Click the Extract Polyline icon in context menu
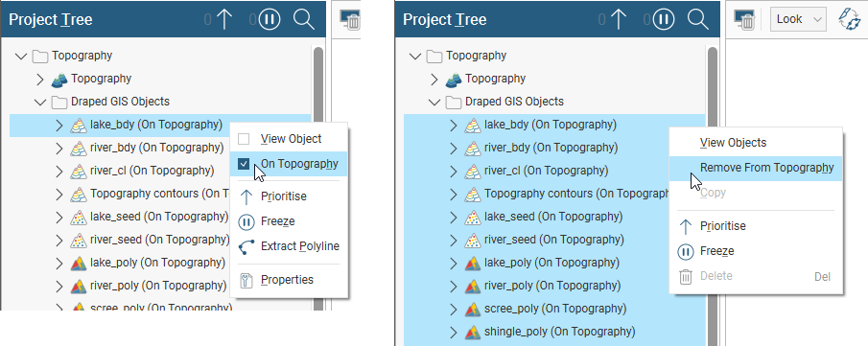868x346 pixels. [x=246, y=246]
